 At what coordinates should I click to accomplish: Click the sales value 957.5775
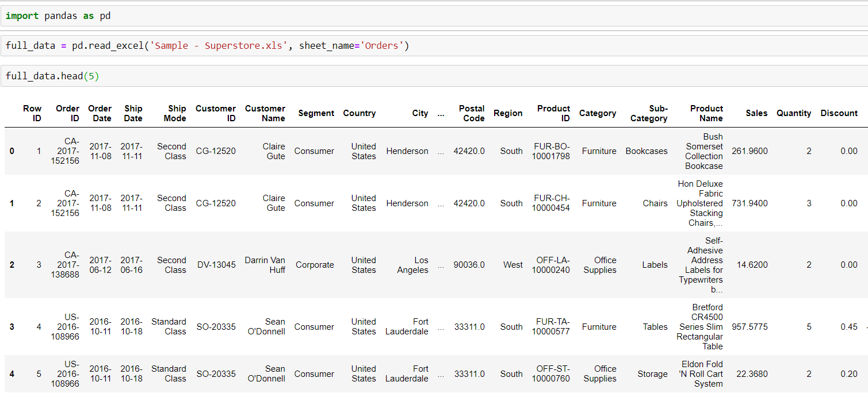click(750, 326)
